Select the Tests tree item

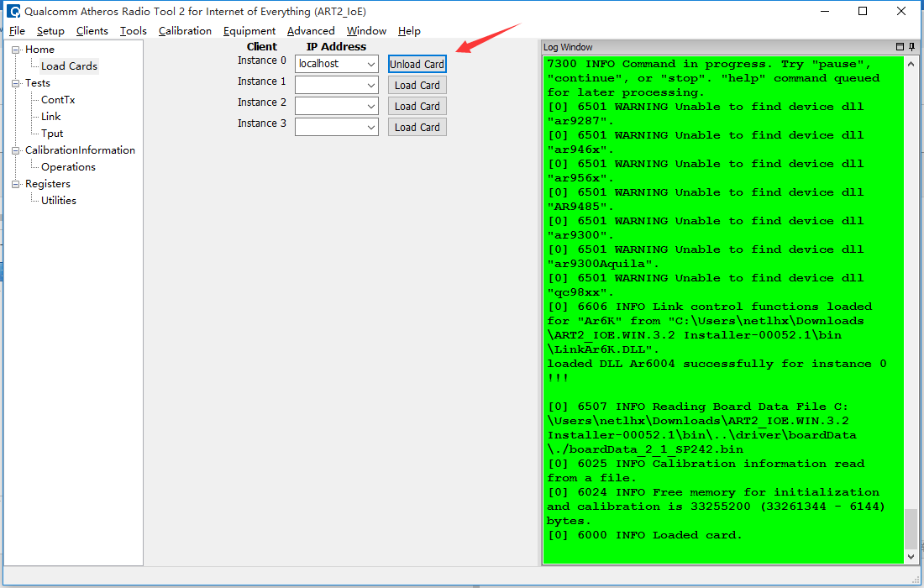click(37, 83)
